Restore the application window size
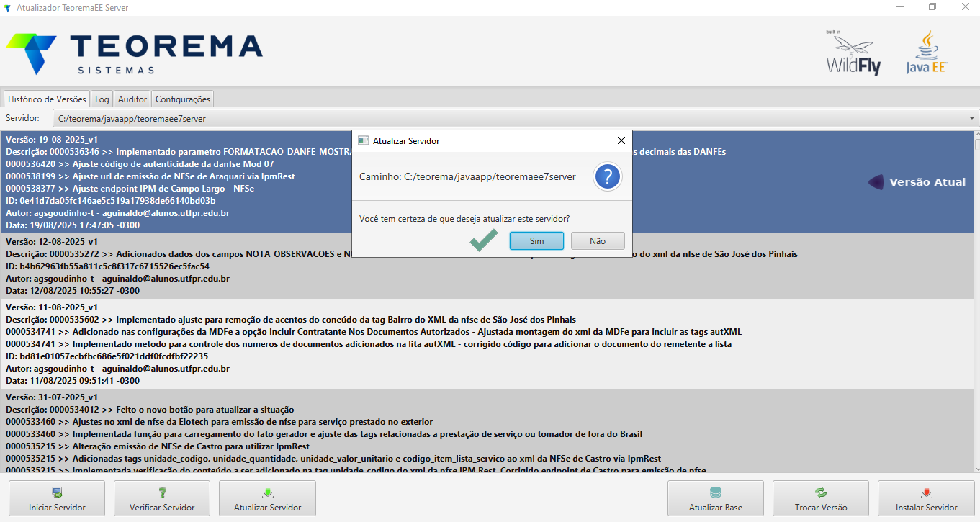The image size is (980, 522). tap(932, 7)
